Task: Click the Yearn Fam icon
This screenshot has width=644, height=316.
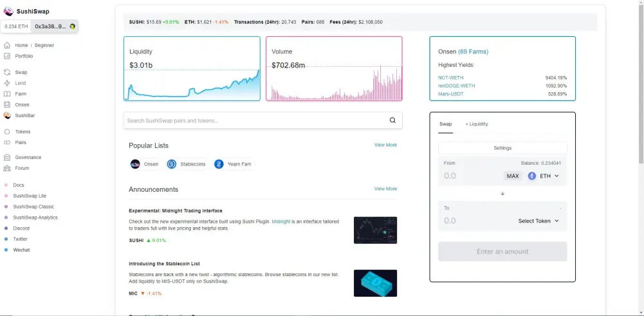Action: (x=219, y=164)
